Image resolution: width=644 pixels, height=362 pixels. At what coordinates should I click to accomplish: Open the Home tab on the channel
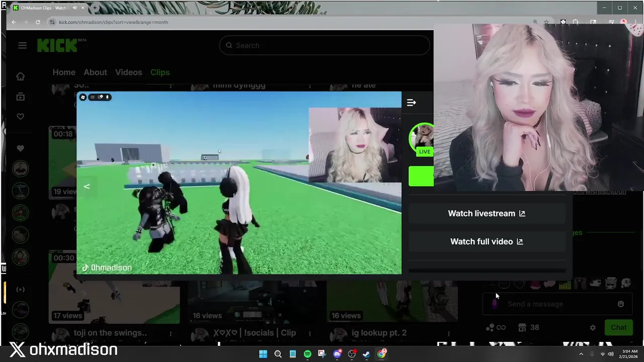point(64,72)
